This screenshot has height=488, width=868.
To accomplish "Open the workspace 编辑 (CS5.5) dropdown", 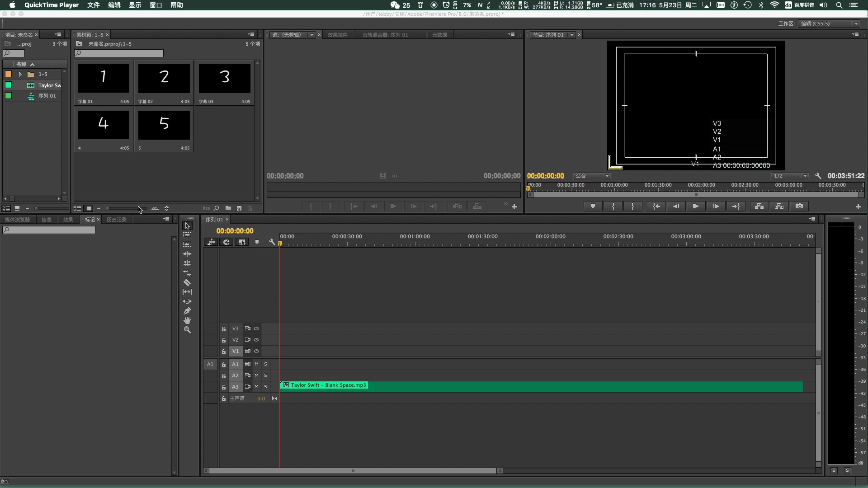I will click(830, 23).
